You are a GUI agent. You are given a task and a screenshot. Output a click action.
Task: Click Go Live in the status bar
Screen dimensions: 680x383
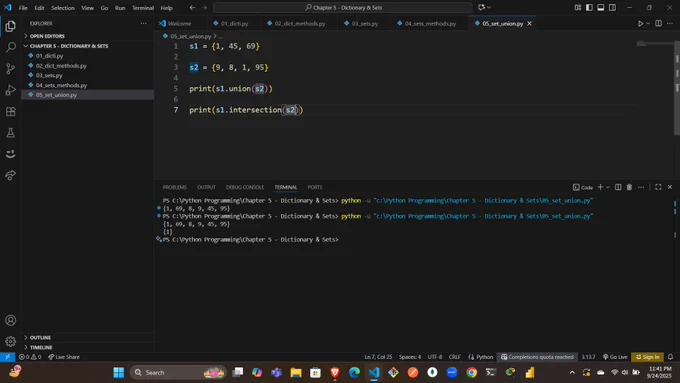[x=615, y=357]
